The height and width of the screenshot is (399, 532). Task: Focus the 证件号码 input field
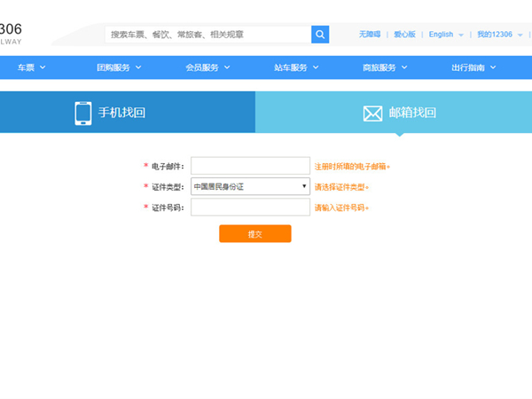(x=250, y=207)
